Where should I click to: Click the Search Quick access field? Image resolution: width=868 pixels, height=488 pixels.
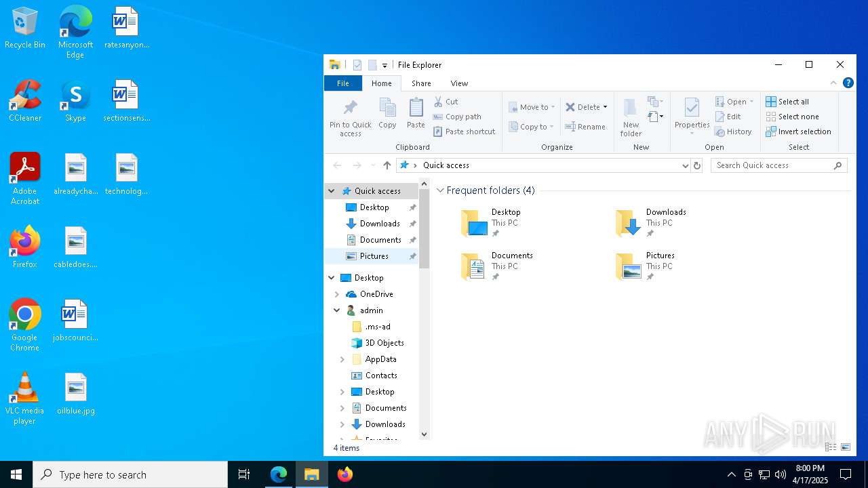point(778,165)
